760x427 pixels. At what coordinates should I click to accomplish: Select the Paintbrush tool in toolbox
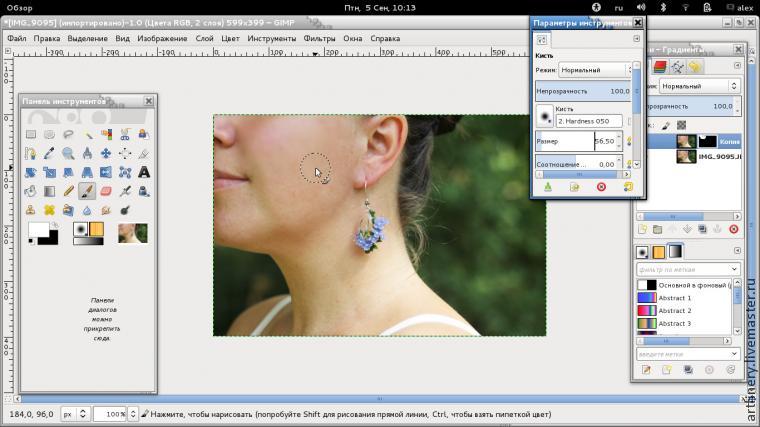tap(87, 190)
